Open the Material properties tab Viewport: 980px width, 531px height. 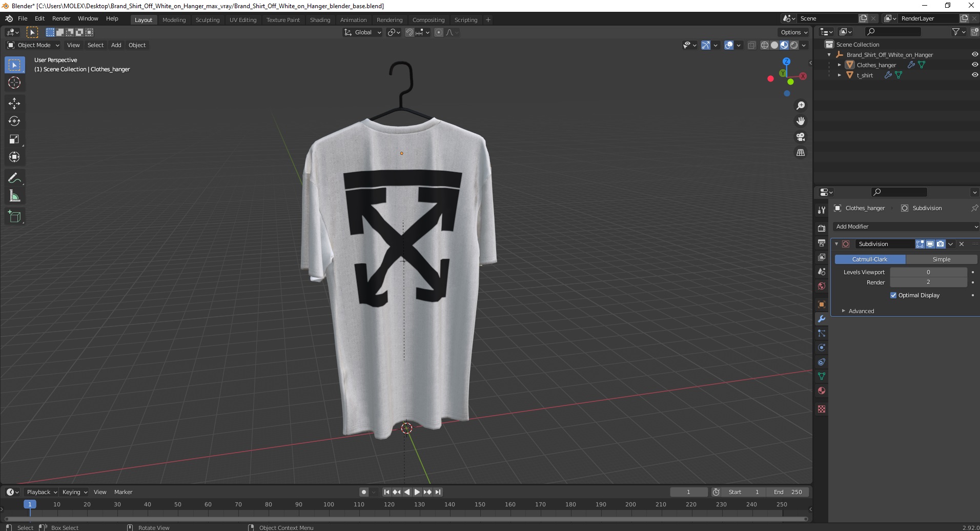[x=822, y=391]
